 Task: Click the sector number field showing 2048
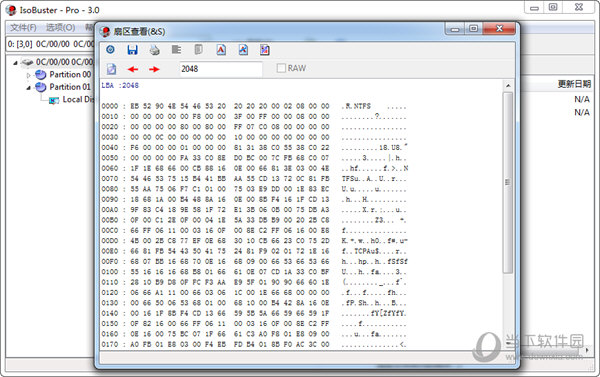221,69
